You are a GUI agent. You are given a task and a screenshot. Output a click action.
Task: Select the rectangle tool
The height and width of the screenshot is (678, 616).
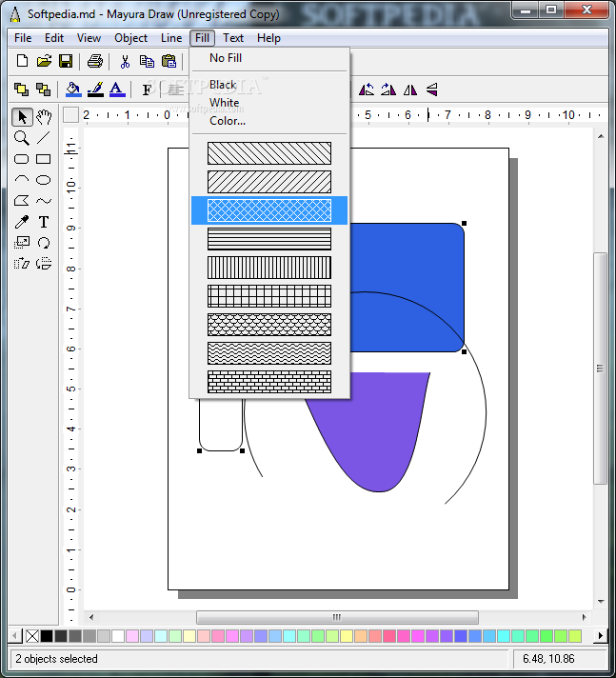coord(43,159)
